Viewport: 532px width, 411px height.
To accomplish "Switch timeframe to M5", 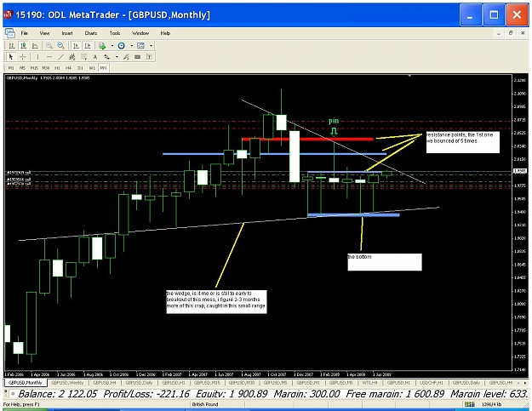I will (x=22, y=68).
